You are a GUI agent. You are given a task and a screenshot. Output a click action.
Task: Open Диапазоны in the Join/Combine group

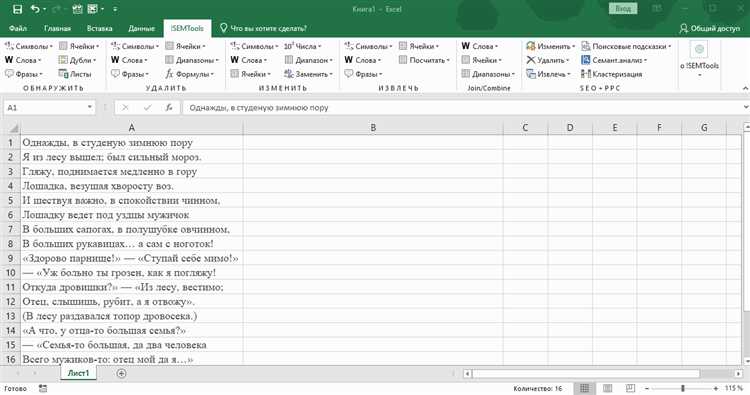point(488,74)
